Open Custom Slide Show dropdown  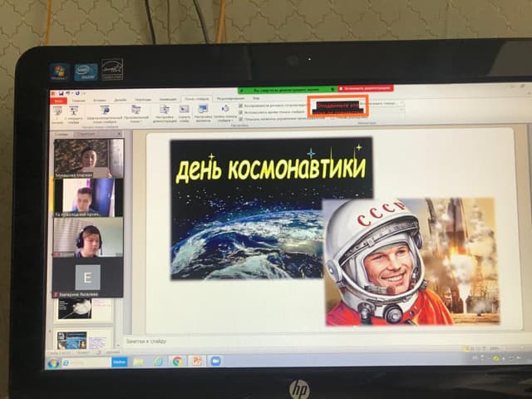coord(136,114)
